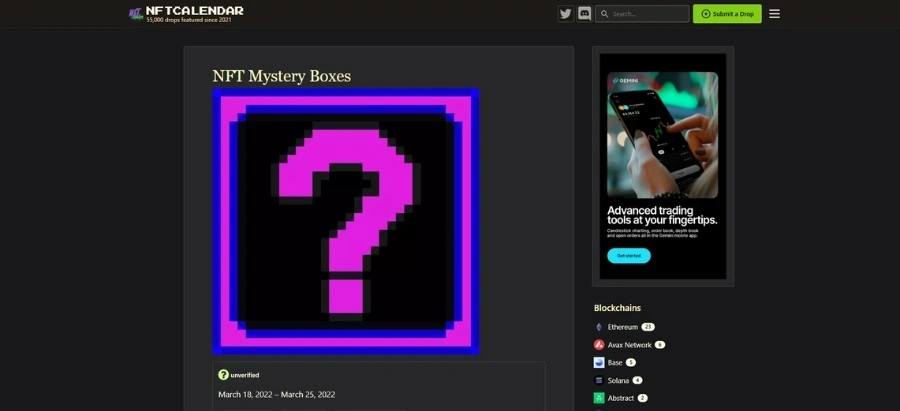Click the Avax Network count badge 6
The height and width of the screenshot is (411, 900).
click(x=660, y=345)
